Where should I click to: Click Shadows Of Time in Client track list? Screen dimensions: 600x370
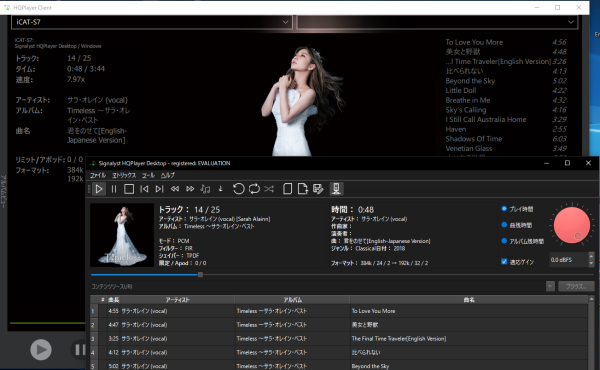tap(474, 139)
